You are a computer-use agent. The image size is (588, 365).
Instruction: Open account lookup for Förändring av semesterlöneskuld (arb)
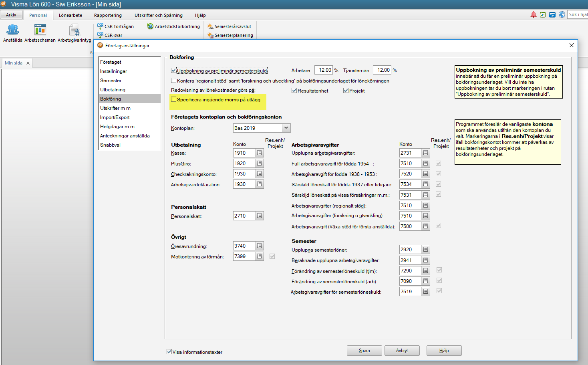(426, 281)
